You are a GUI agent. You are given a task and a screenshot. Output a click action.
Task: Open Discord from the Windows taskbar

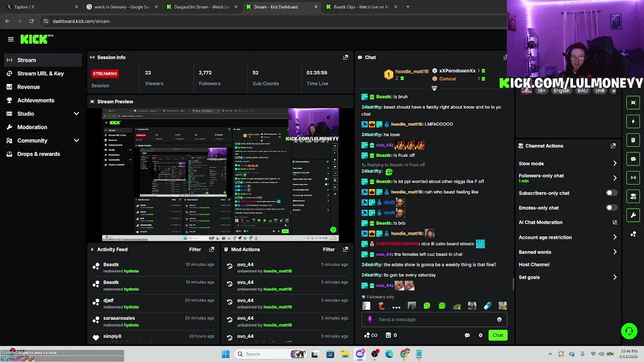360,354
